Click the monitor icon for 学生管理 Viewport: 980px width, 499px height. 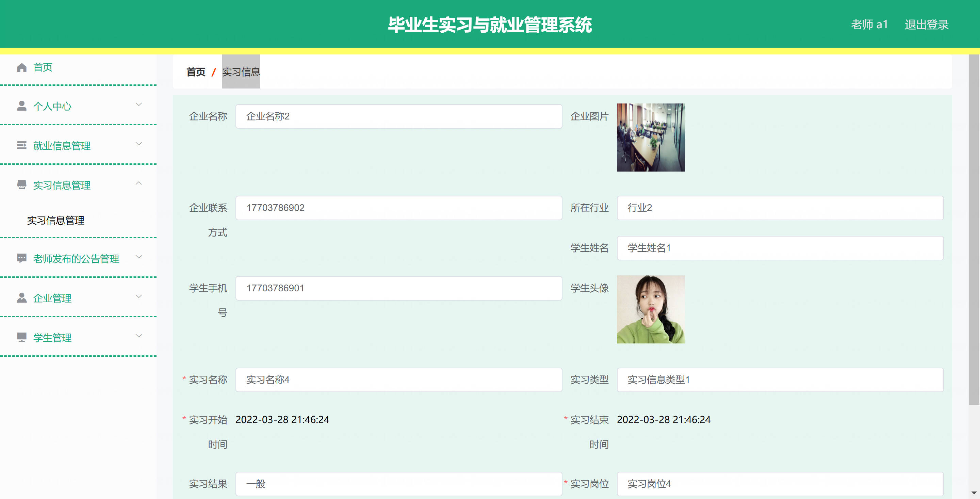point(22,337)
